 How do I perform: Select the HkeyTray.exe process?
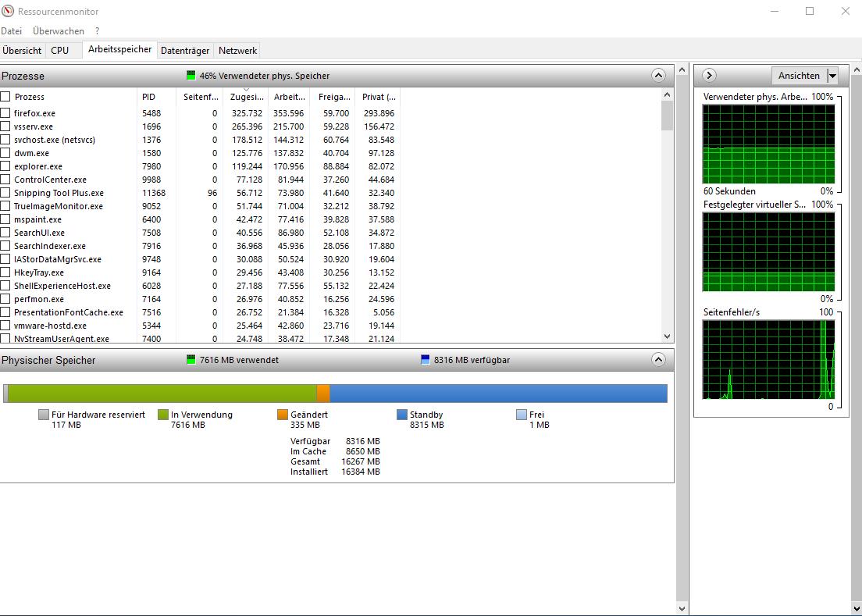39,272
